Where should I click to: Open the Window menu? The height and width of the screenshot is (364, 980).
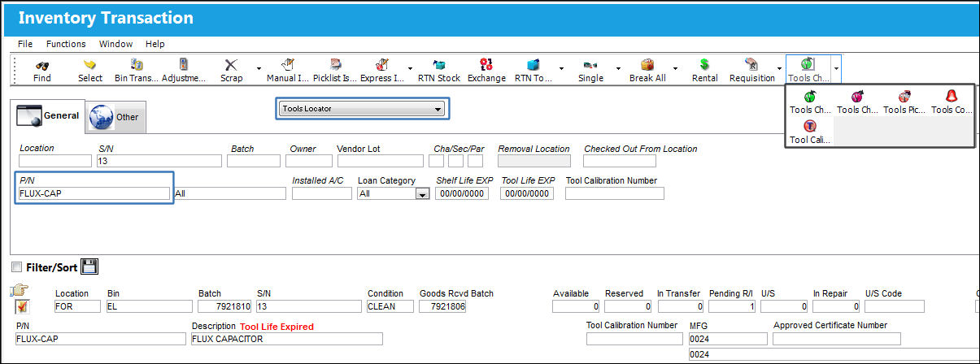pyautogui.click(x=115, y=44)
